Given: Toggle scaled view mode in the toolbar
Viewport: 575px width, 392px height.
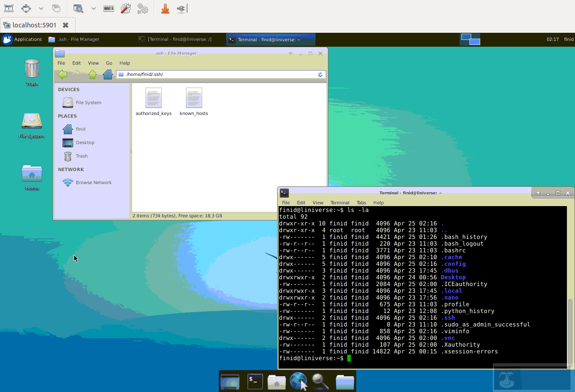Looking at the screenshot, I should coord(9,9).
